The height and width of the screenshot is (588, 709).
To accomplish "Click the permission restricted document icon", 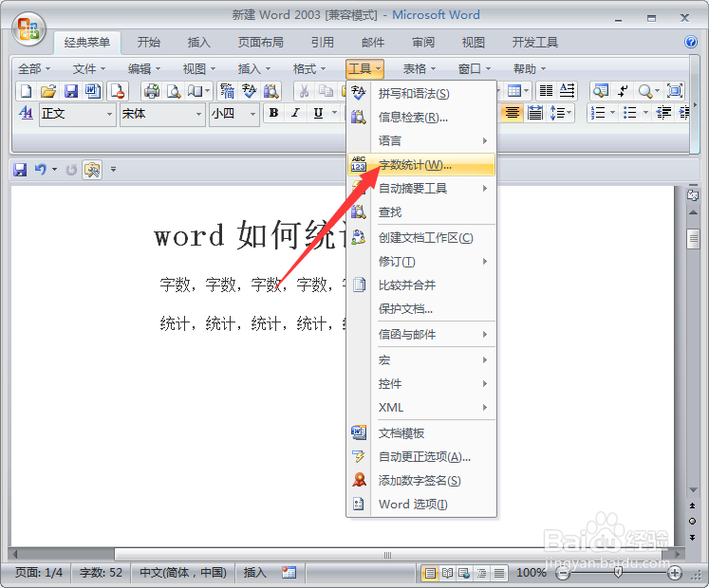I will point(118,91).
